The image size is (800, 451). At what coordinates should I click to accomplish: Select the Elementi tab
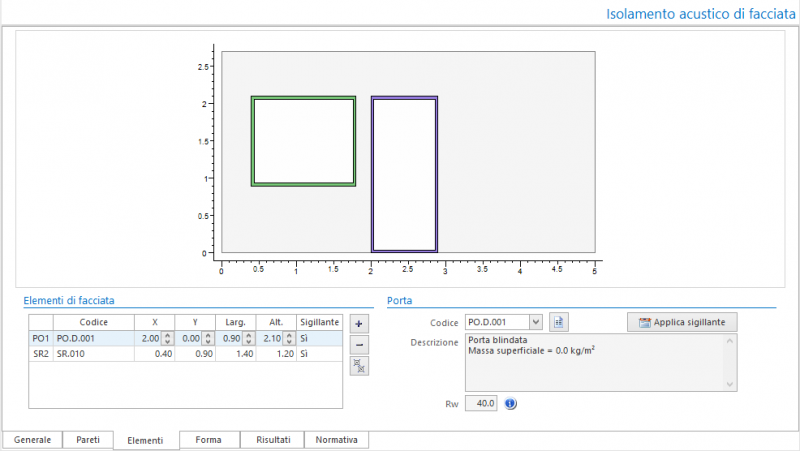(145, 440)
